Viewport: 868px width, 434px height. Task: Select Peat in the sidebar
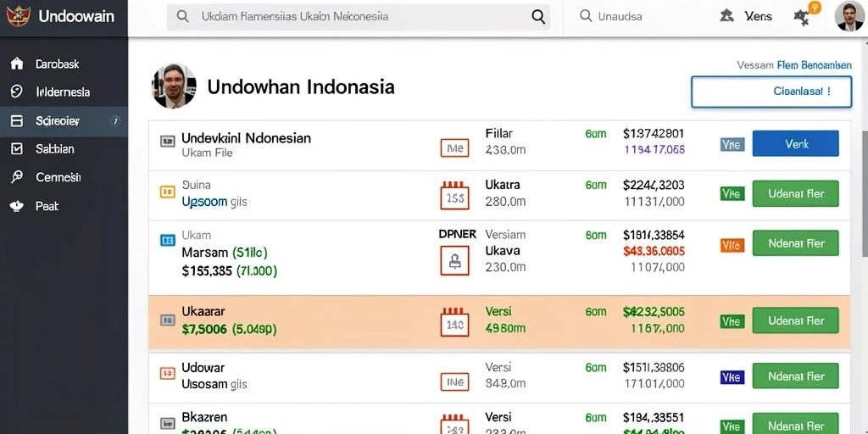[x=47, y=206]
